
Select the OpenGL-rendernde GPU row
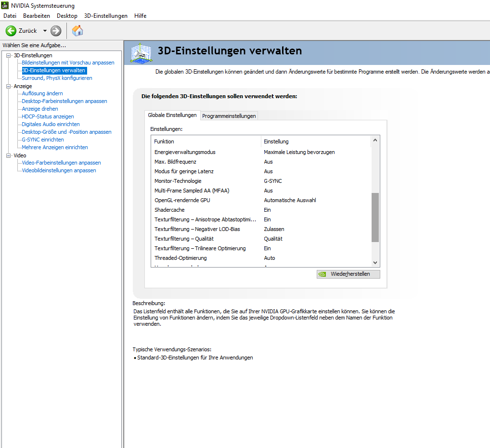261,200
